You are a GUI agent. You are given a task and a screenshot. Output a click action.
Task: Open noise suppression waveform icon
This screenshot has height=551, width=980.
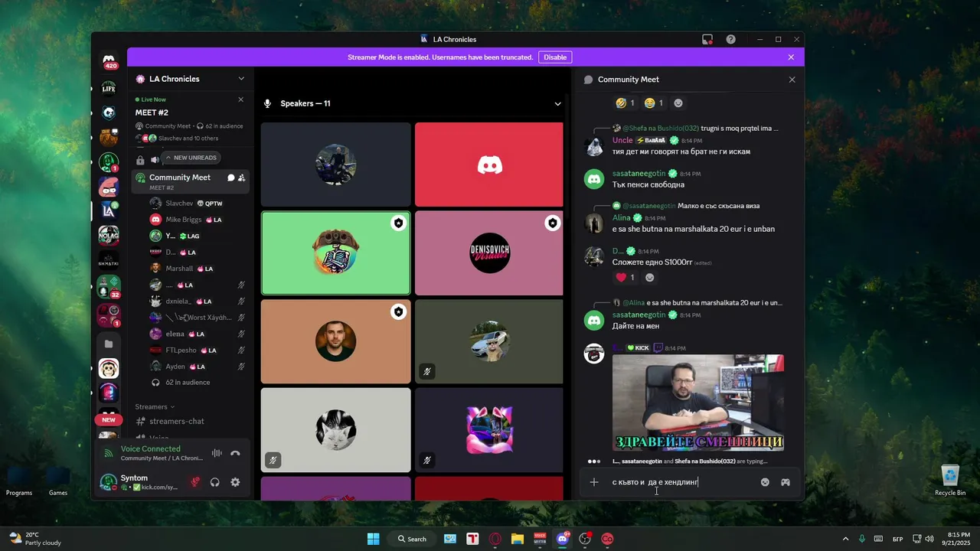(x=217, y=453)
